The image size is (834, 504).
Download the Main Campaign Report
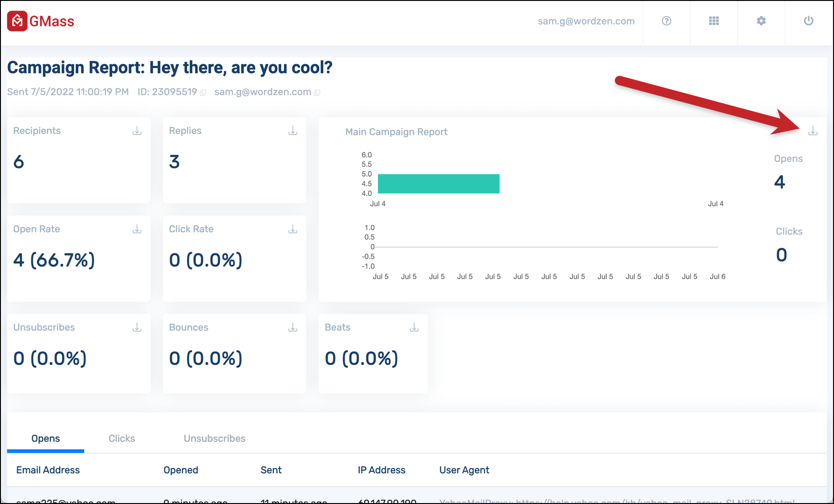click(x=813, y=131)
